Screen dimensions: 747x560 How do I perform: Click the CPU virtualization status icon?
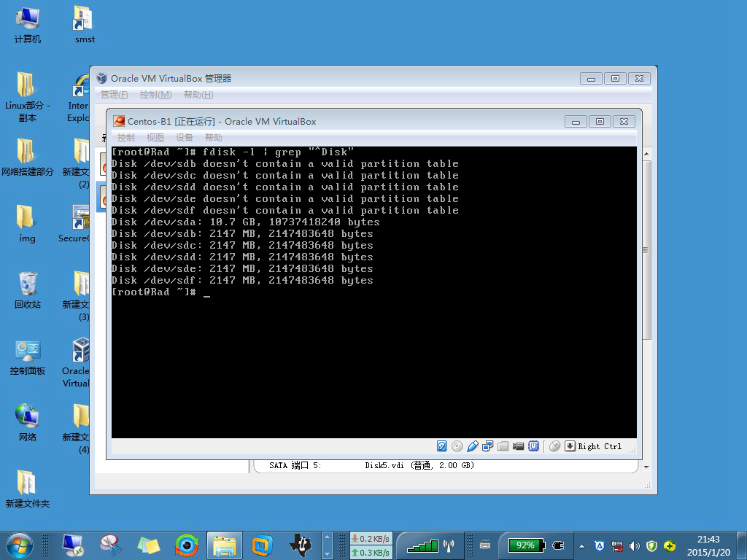click(533, 446)
